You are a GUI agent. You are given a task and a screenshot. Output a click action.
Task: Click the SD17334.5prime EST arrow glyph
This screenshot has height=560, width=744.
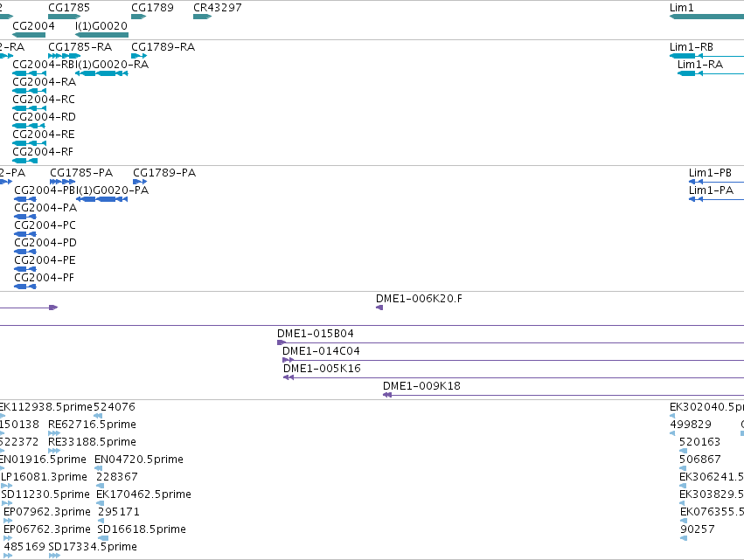54,556
